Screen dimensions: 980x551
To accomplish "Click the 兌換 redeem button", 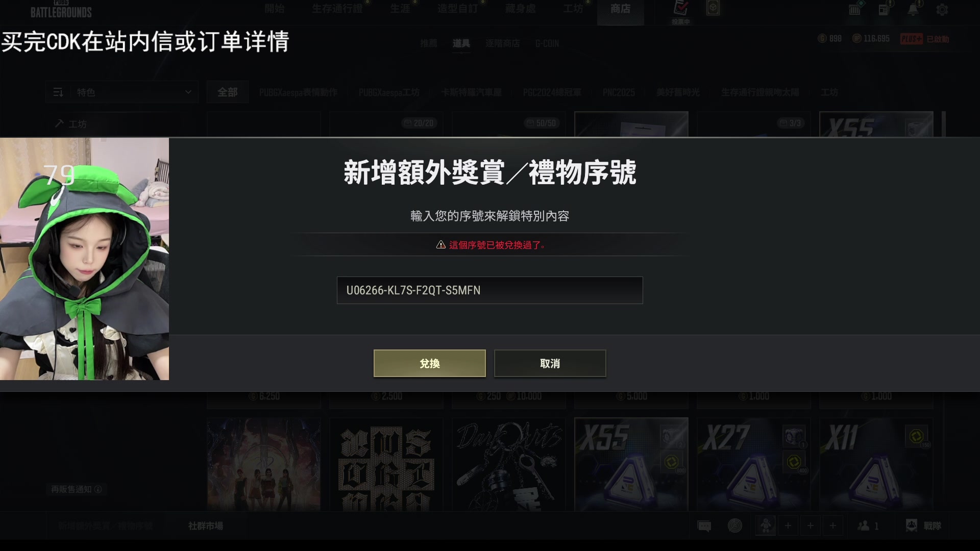I will coord(430,363).
